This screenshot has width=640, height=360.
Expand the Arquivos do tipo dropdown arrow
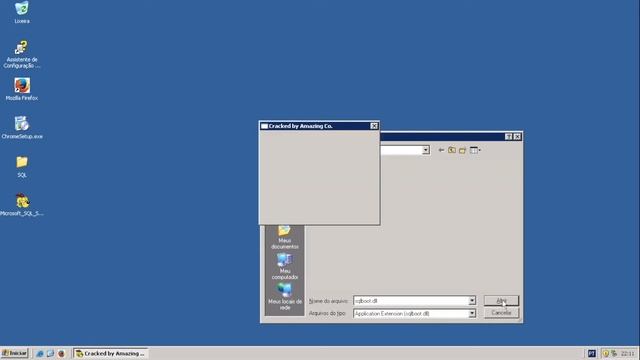pyautogui.click(x=472, y=313)
